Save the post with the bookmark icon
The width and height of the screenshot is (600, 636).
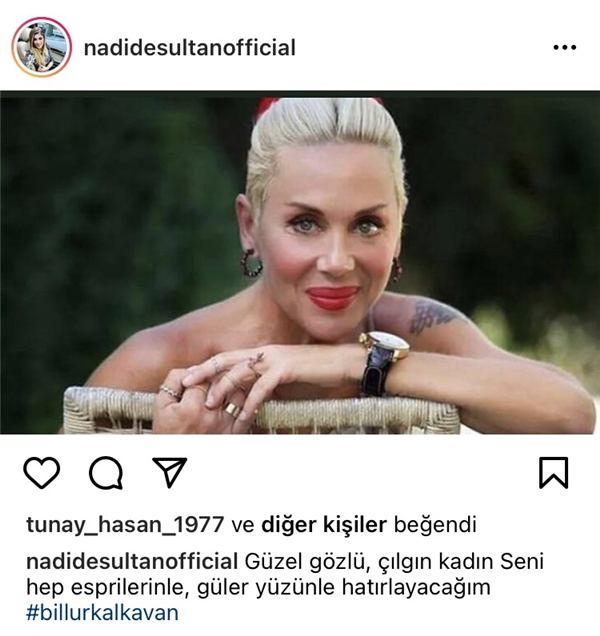(x=554, y=473)
